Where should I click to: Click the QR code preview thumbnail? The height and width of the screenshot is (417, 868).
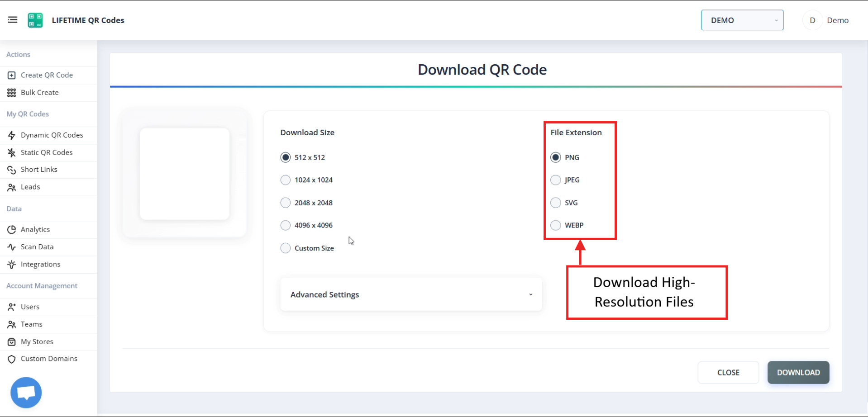184,174
